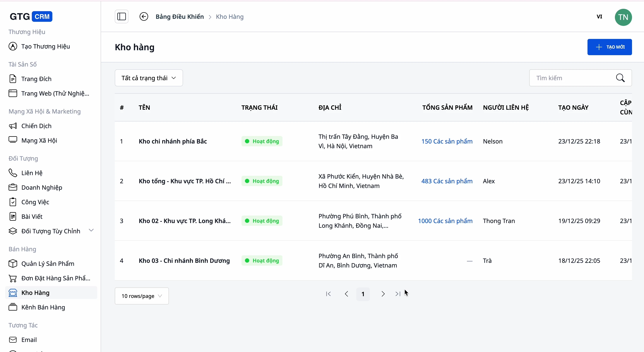Open the TN user avatar
This screenshot has width=644, height=352.
(623, 17)
